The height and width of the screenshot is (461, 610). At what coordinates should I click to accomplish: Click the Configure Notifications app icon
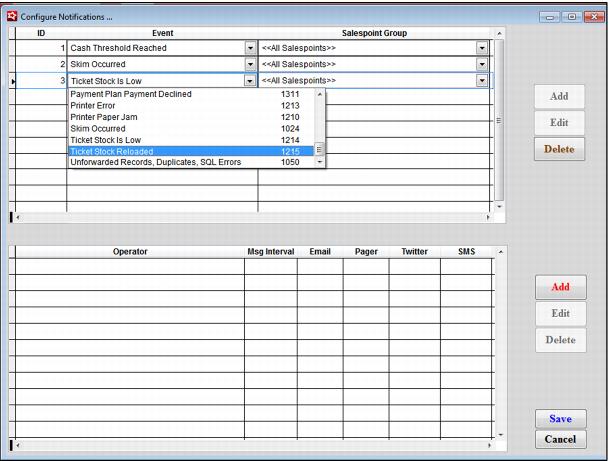[12, 16]
